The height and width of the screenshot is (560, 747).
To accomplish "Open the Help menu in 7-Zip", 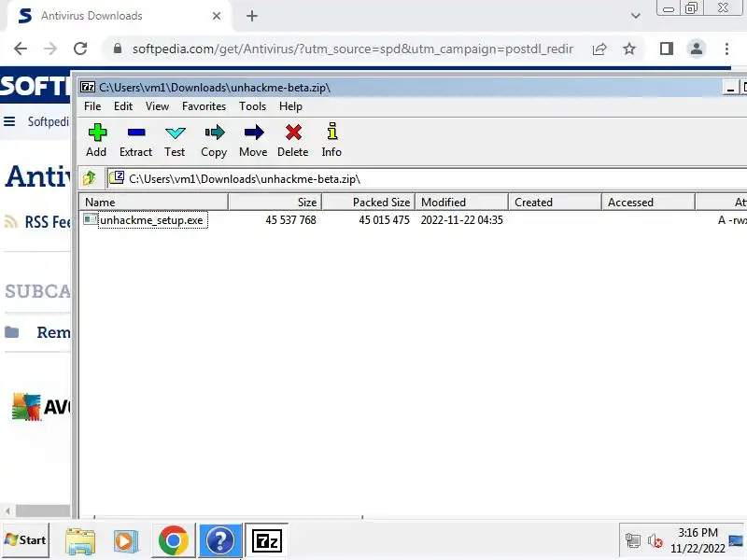I will [290, 106].
